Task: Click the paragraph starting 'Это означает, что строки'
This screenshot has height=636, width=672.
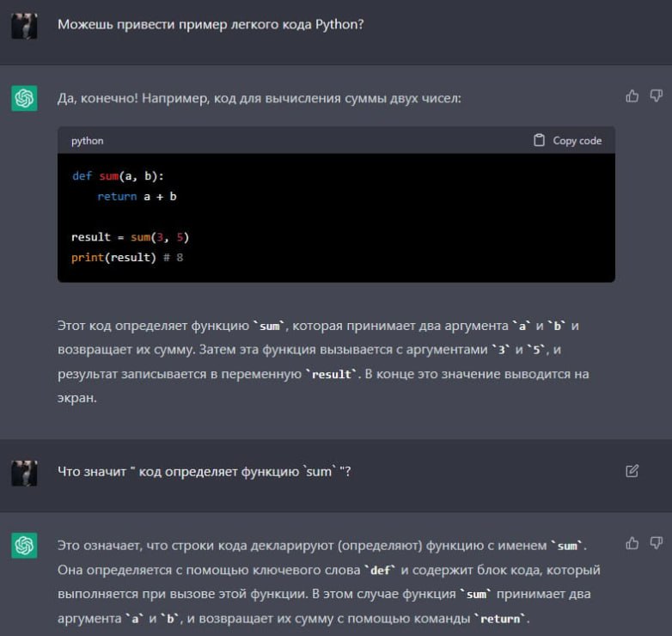Action: pyautogui.click(x=327, y=582)
